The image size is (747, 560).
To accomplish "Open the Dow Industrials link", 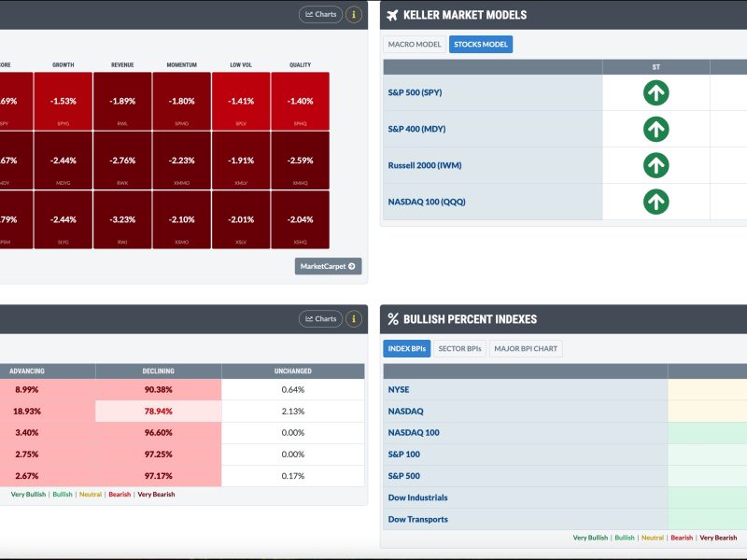I will tap(417, 497).
